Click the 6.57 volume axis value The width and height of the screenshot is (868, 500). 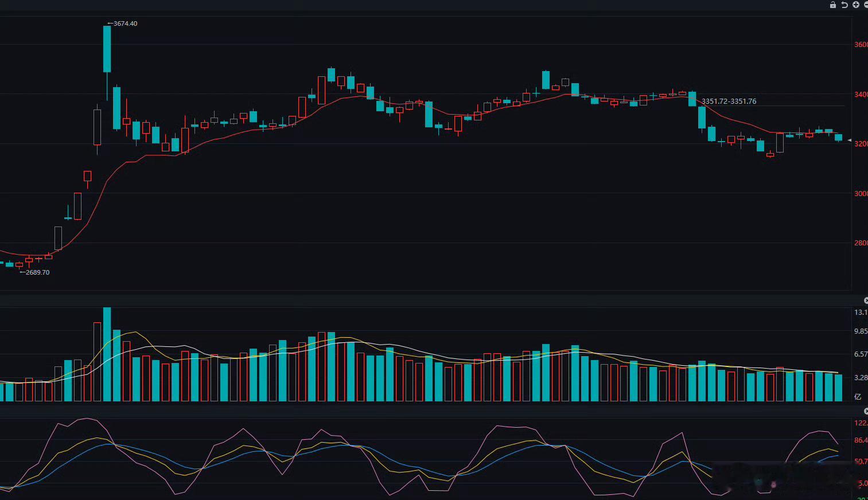pos(861,354)
